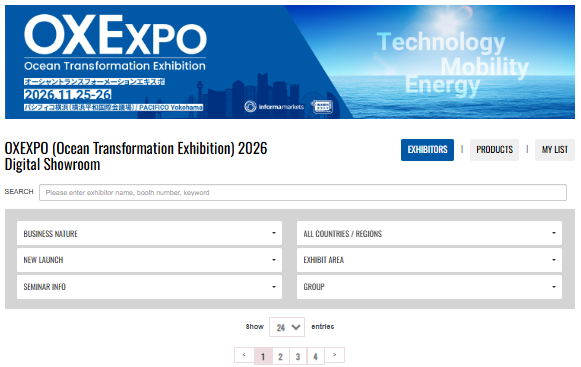The width and height of the screenshot is (581, 367).
Task: Change the entries-per-page selector showing 24
Action: point(287,327)
